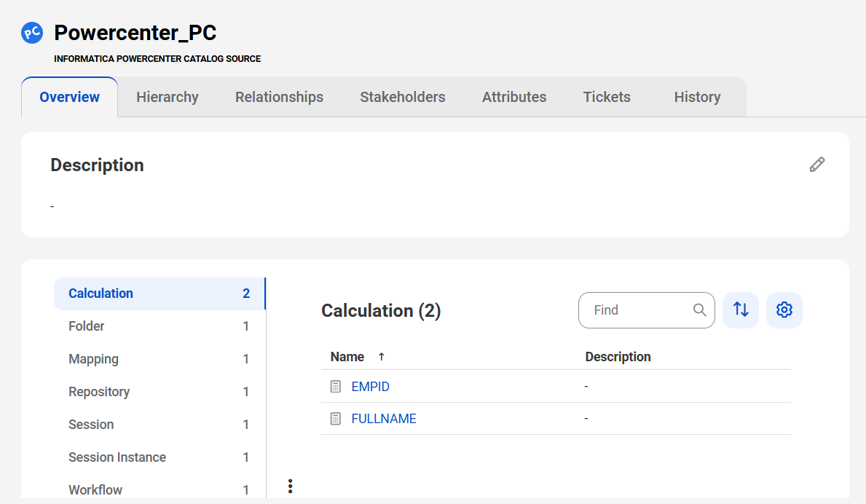
Task: Click the calculation icon beside FULLNAME
Action: coord(335,419)
